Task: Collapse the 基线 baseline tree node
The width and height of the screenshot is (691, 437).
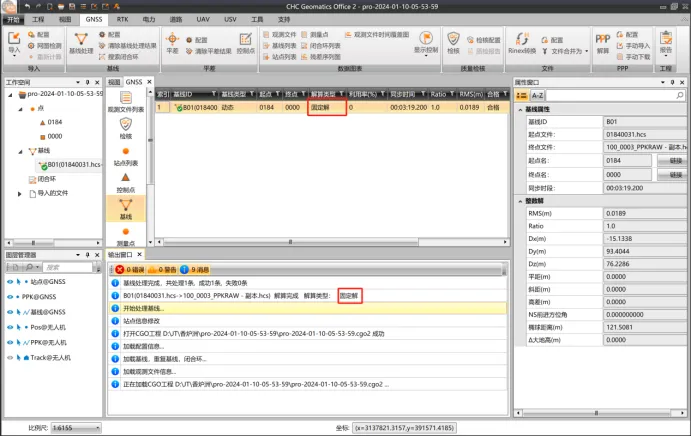Action: coord(21,152)
